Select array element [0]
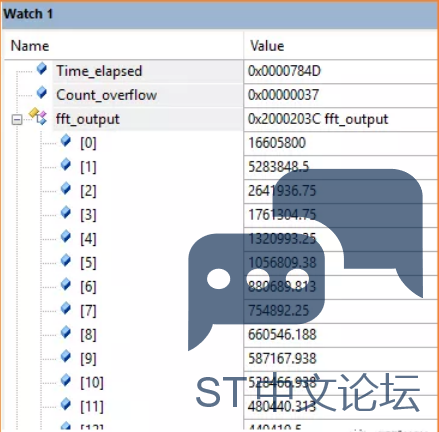This screenshot has height=432, width=439. [x=88, y=143]
